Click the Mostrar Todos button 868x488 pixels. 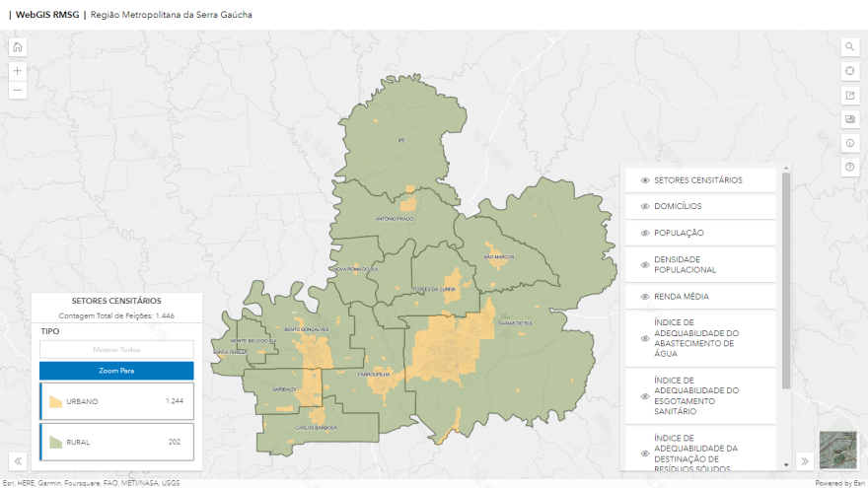click(x=116, y=349)
